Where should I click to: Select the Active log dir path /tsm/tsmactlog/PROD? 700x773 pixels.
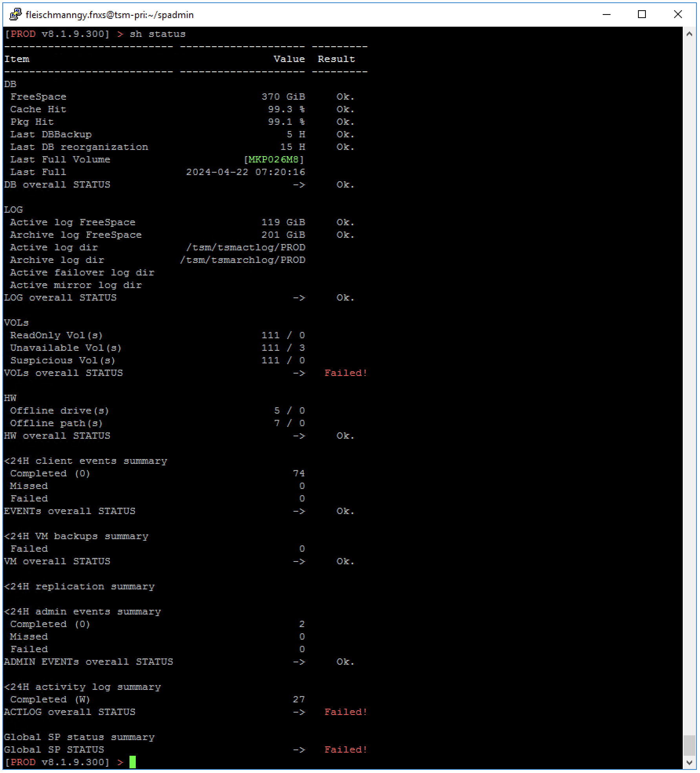pos(246,247)
